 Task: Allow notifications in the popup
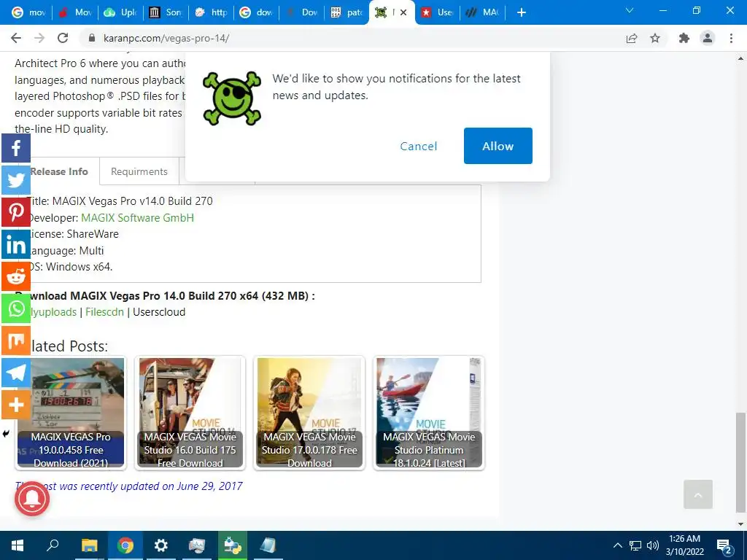498,146
